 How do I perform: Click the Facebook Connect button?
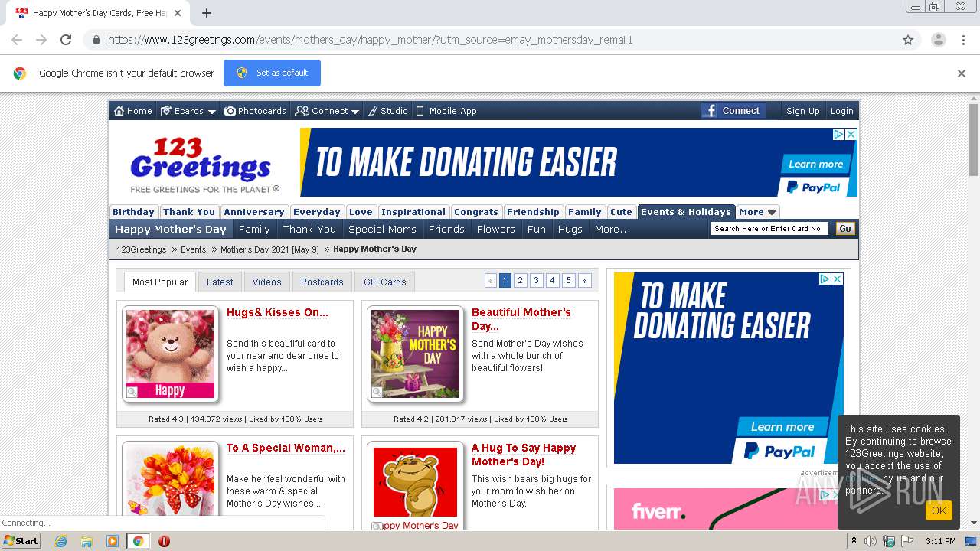click(x=732, y=110)
